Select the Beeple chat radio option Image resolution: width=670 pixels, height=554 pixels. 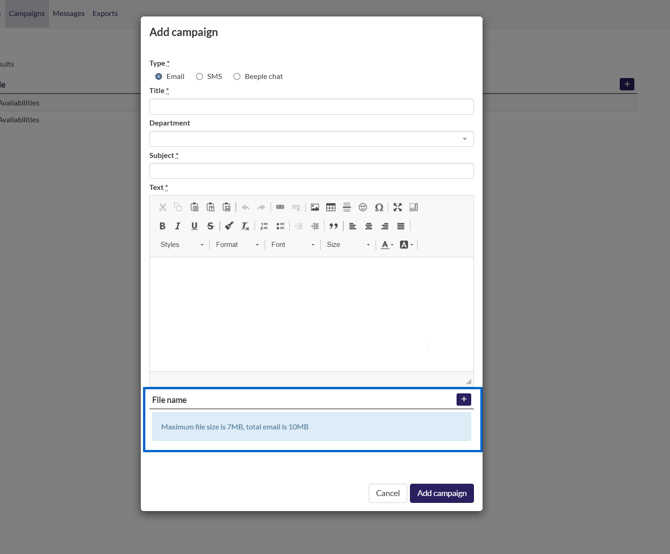[237, 76]
